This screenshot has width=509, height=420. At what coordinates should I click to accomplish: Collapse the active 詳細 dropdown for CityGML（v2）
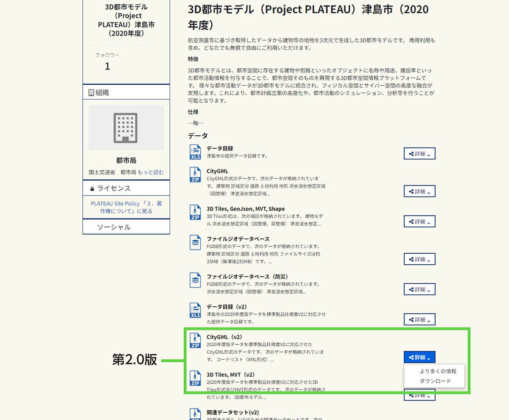pyautogui.click(x=420, y=357)
